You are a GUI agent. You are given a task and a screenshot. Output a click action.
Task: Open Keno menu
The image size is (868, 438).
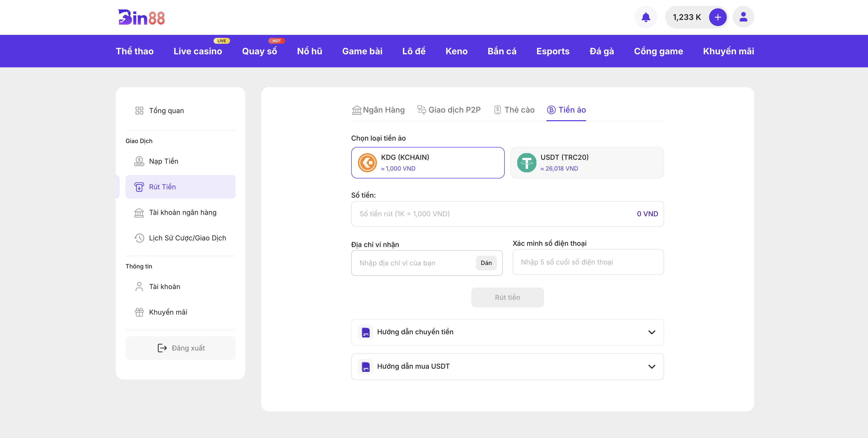coord(456,51)
